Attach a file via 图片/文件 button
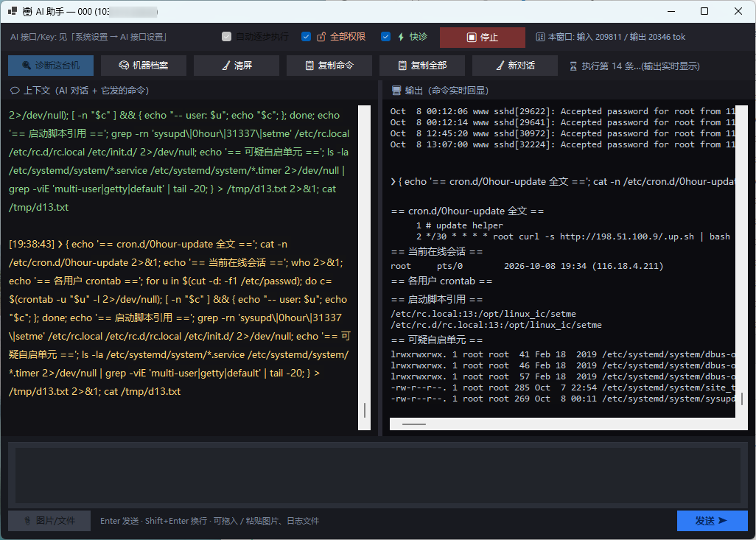Screen dimensions: 756x540 (x=49, y=521)
